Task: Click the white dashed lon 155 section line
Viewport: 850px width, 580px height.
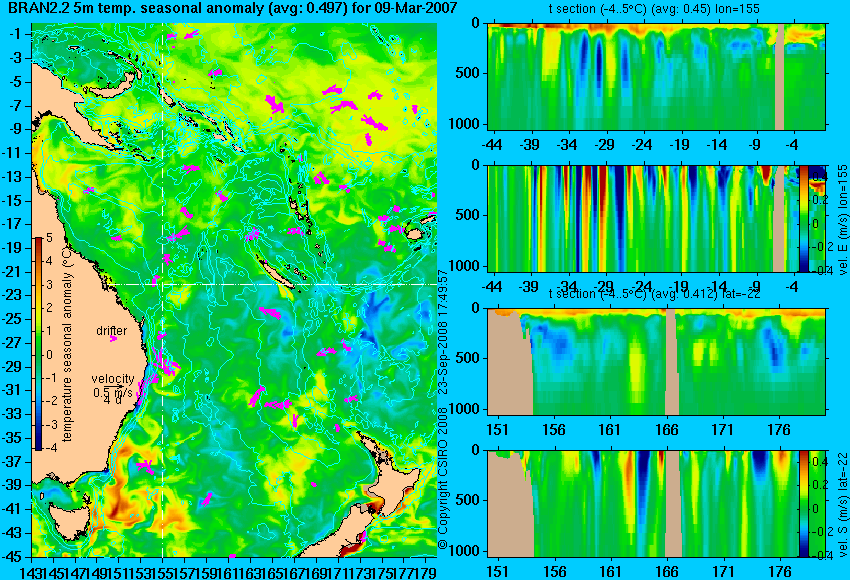Action: click(x=163, y=290)
